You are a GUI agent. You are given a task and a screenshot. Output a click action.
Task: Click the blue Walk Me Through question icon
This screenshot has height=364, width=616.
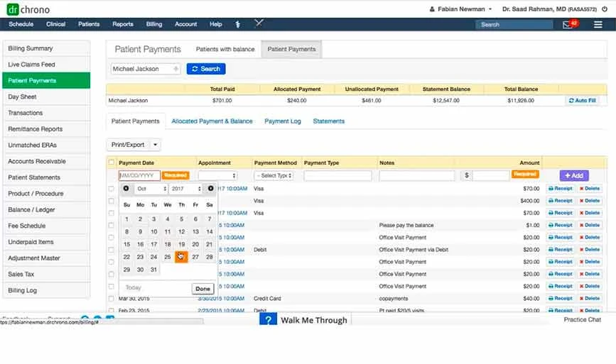point(267,320)
